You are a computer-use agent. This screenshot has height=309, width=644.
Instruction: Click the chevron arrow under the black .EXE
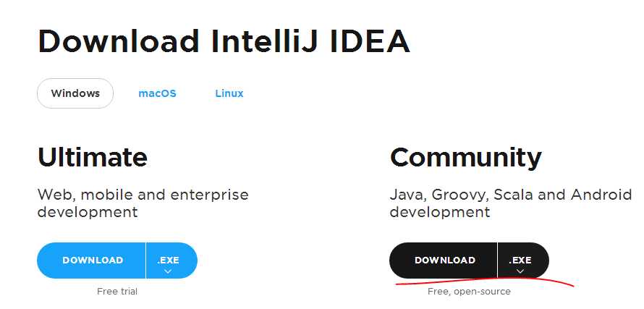click(x=520, y=271)
